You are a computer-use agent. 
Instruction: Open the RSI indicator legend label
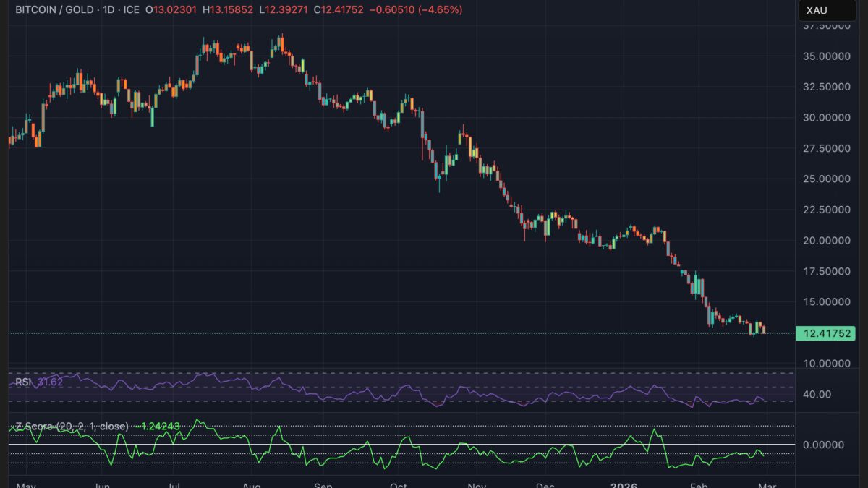[x=23, y=382]
